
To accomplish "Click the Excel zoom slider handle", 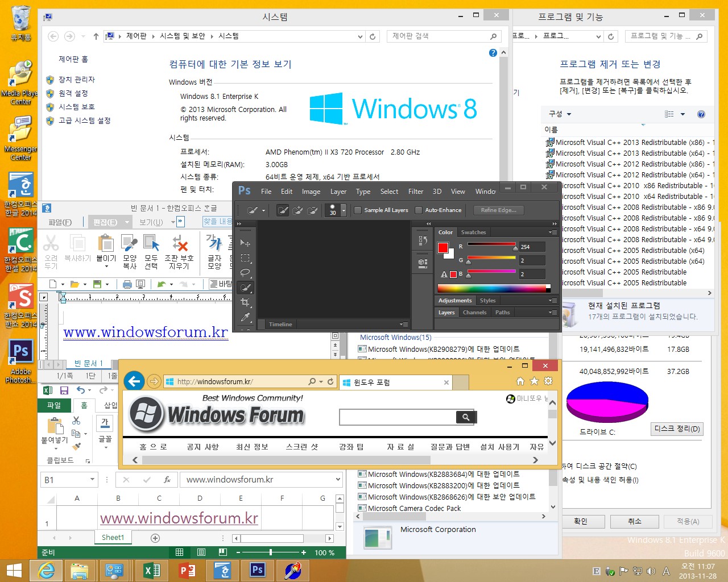I will (x=270, y=552).
